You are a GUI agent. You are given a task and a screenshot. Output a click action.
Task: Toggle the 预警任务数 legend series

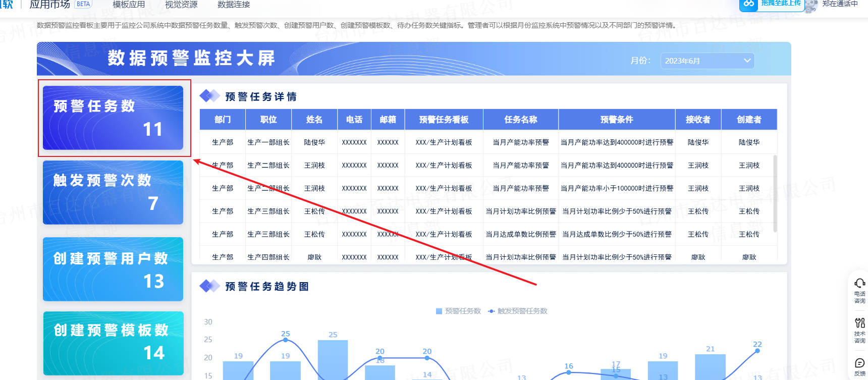pyautogui.click(x=458, y=311)
